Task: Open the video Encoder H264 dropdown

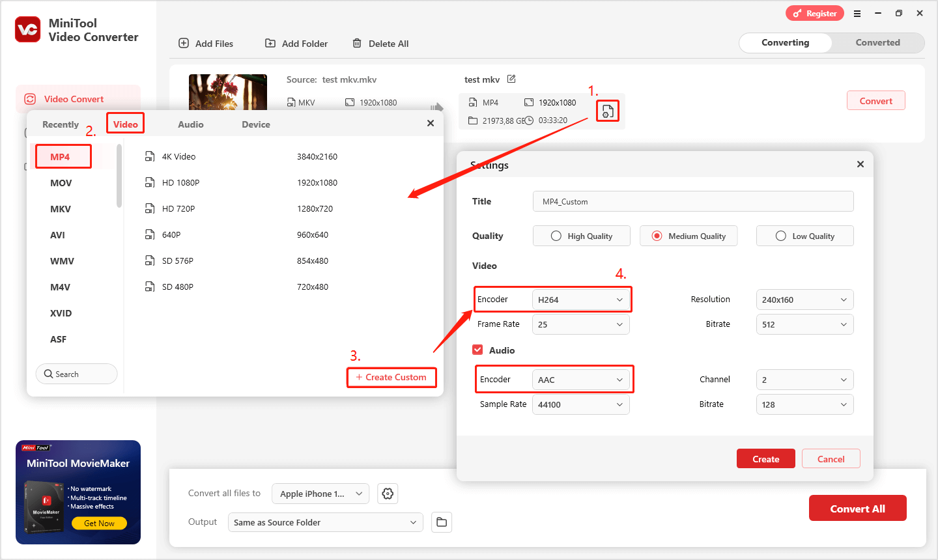Action: (581, 300)
